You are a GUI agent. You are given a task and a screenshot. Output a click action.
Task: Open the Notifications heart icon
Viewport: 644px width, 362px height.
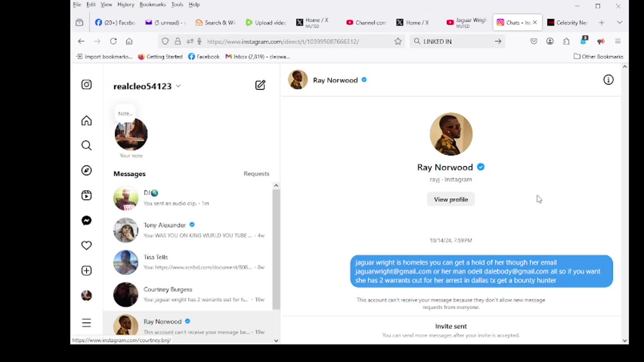tap(87, 245)
